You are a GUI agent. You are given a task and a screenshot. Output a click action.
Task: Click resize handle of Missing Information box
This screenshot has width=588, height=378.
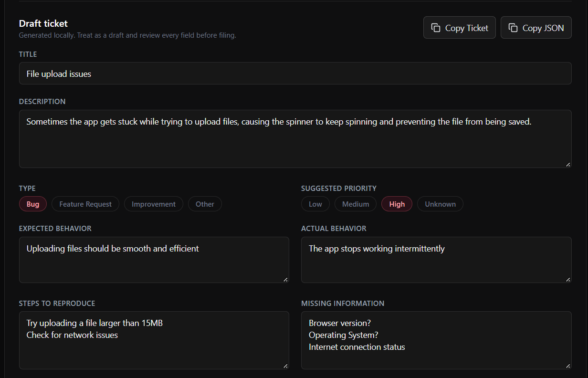click(568, 366)
